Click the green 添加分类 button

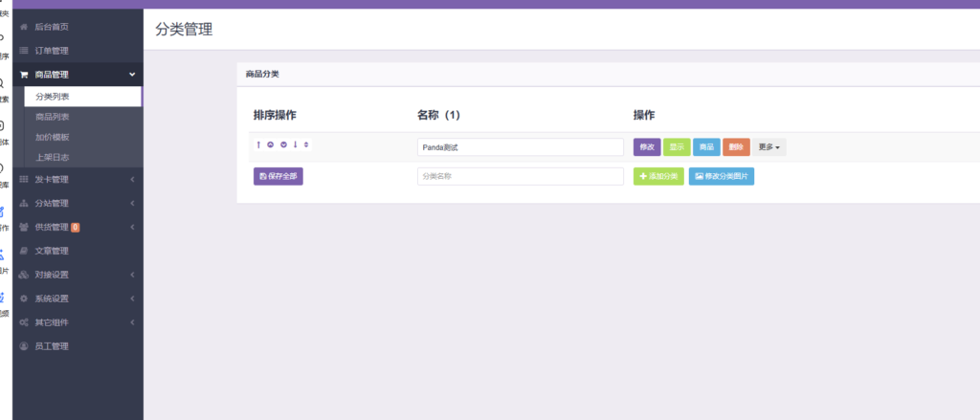coord(658,177)
